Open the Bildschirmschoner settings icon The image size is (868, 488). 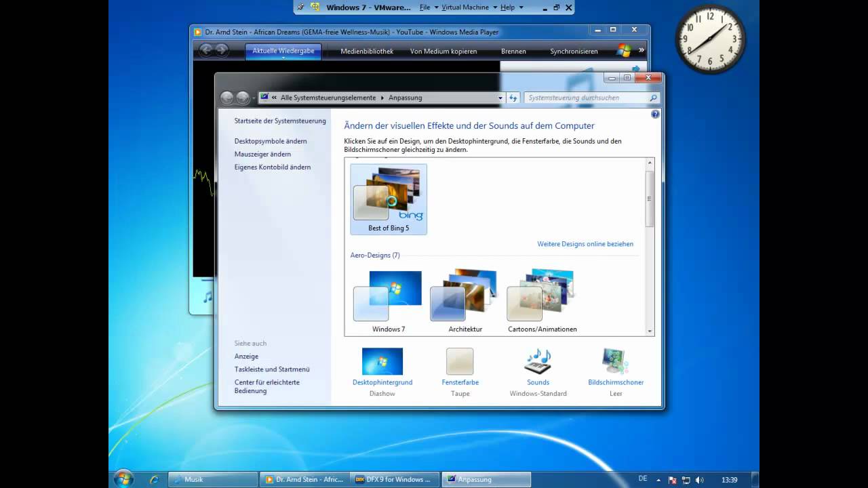pos(615,361)
